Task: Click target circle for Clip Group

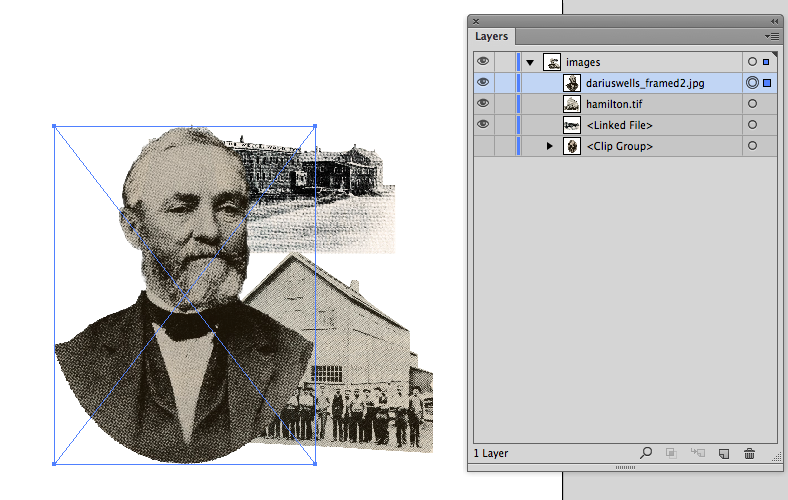Action: click(752, 146)
